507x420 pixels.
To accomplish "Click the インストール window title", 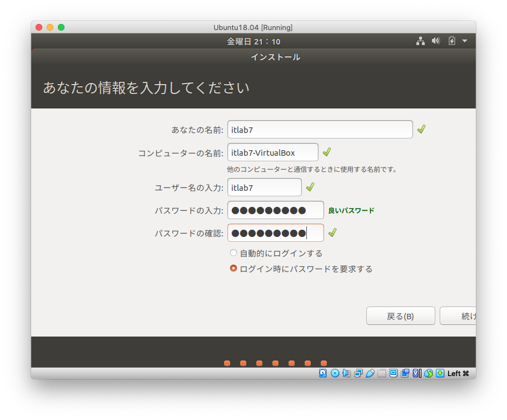I will click(276, 57).
